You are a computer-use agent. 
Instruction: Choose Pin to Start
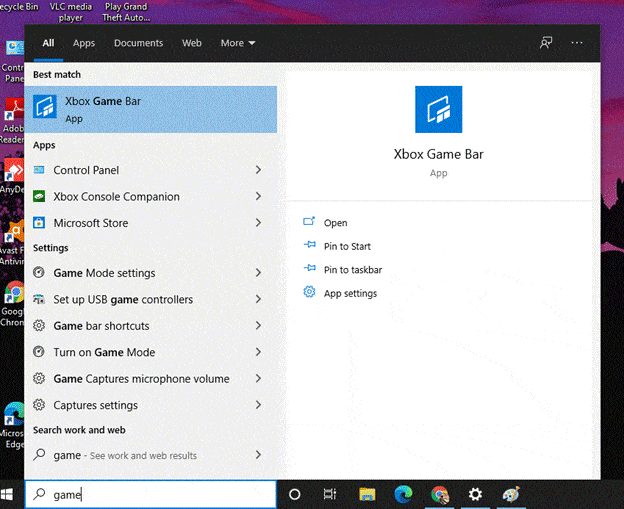(x=347, y=246)
